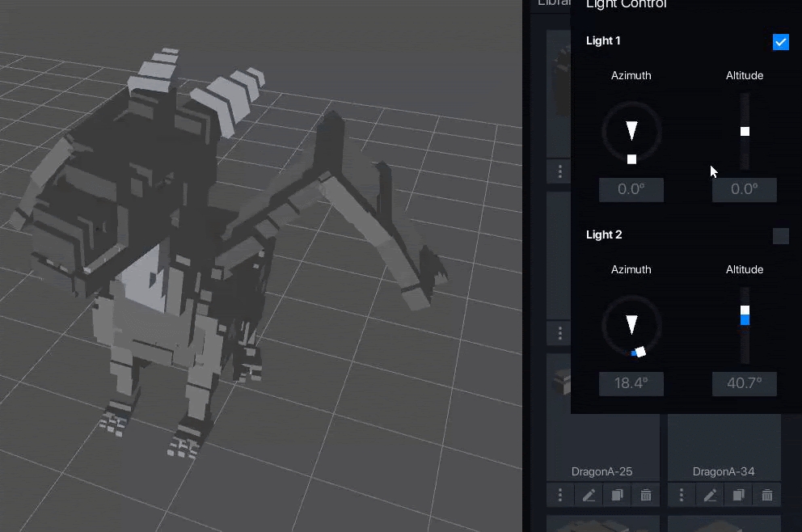Select the Light 2 azimuth 18.4° field
This screenshot has height=532, width=802.
(631, 384)
